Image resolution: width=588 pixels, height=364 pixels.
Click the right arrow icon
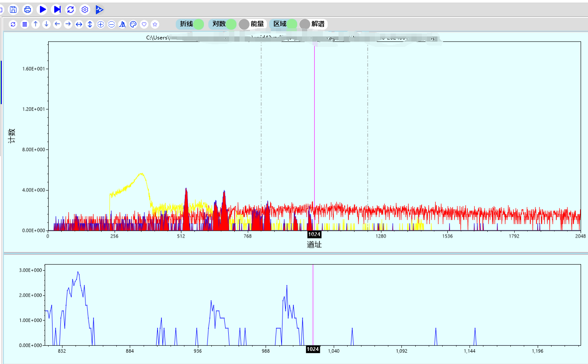coord(68,24)
